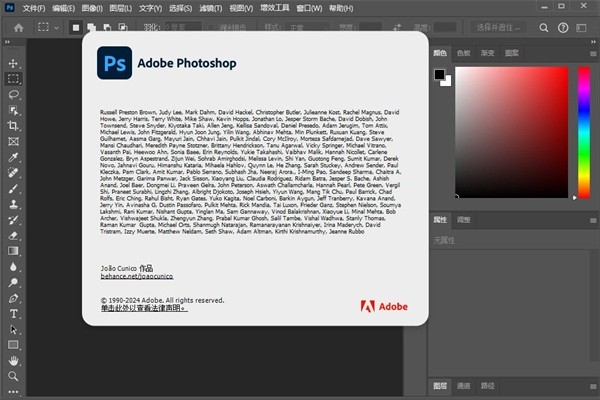Open the Select menu
This screenshot has width=600, height=400.
(x=181, y=8)
